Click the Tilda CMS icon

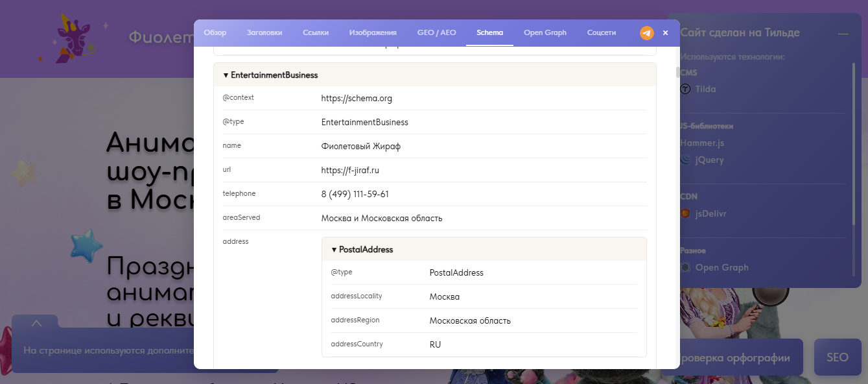coord(685,89)
